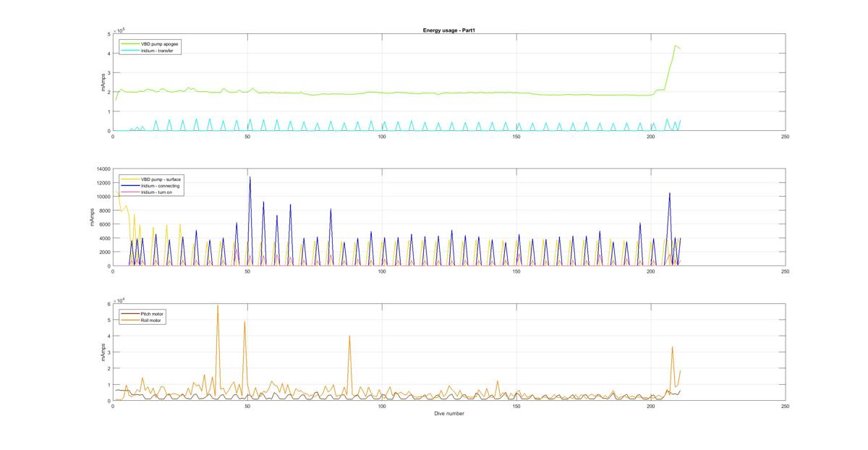Screen dimensions: 868x450
Task: Click the x-axis tick 100 under the Iridium connecting plot
Action: (x=382, y=271)
